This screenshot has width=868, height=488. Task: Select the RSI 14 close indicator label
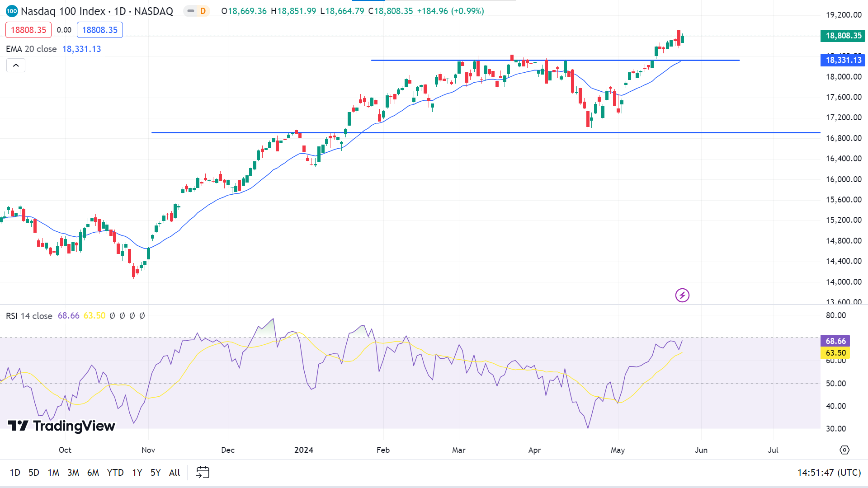(29, 316)
